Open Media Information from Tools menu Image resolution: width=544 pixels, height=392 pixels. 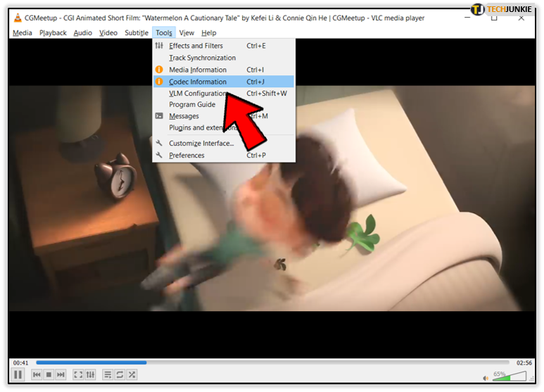(224, 70)
